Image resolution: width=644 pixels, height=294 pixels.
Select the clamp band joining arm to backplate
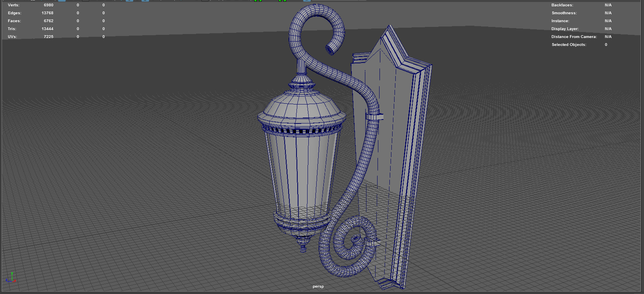coord(375,117)
